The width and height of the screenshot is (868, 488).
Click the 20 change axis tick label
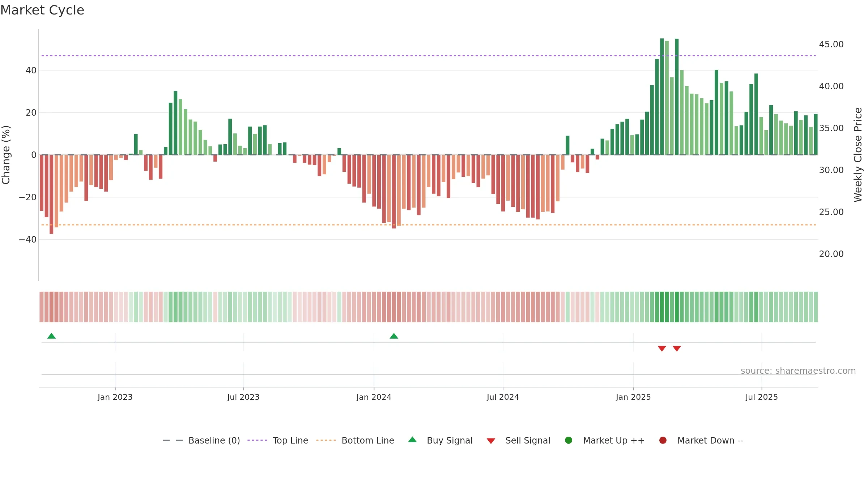31,112
